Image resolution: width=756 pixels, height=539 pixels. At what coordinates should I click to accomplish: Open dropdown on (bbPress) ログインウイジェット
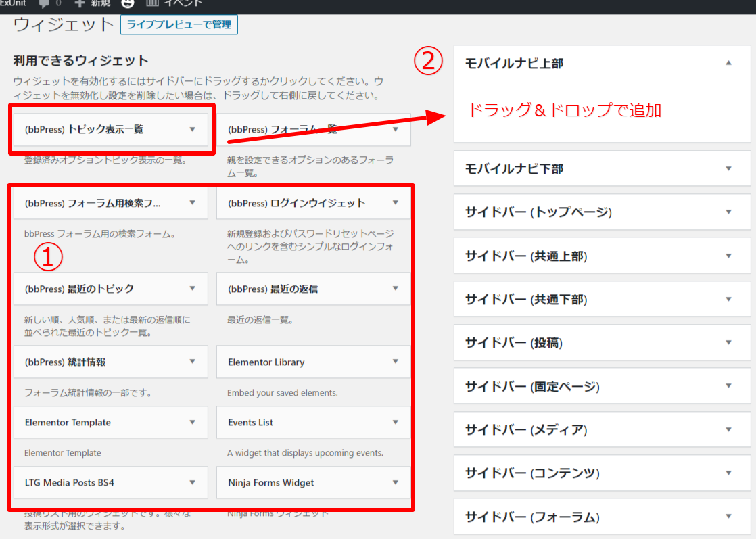pyautogui.click(x=396, y=203)
